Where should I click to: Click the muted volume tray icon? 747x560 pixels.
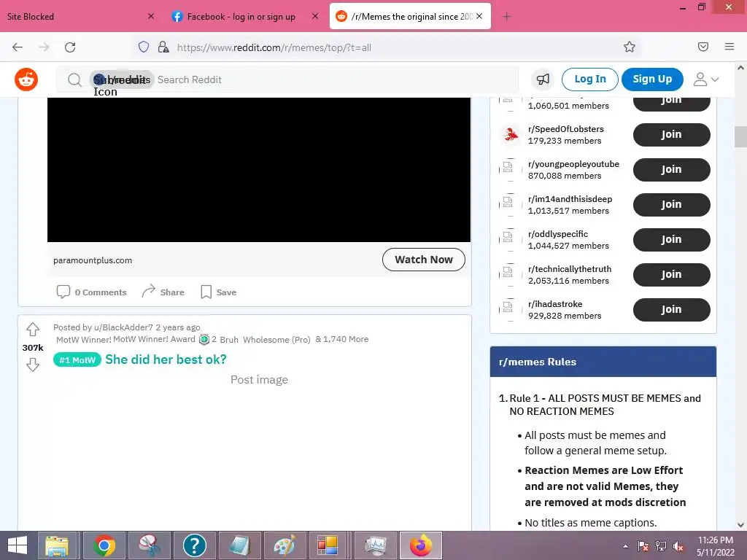[678, 546]
